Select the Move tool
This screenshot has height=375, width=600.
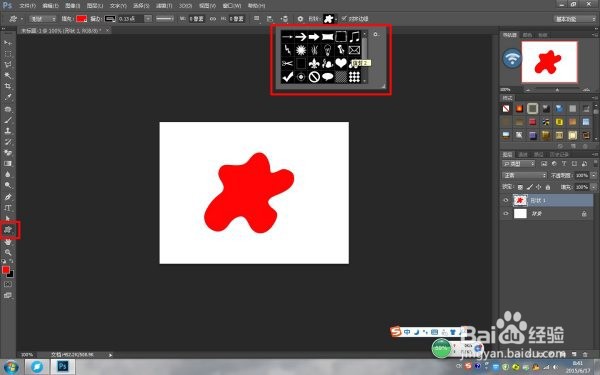point(8,42)
